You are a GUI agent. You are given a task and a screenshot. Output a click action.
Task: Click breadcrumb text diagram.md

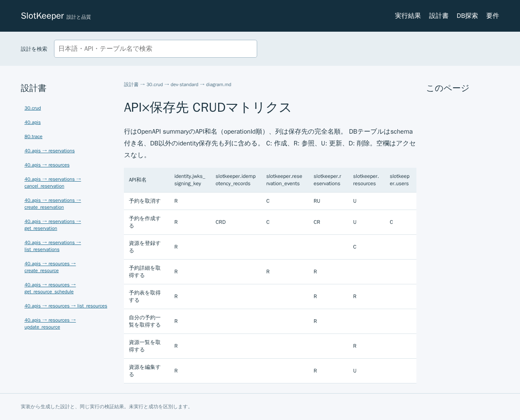click(x=219, y=84)
